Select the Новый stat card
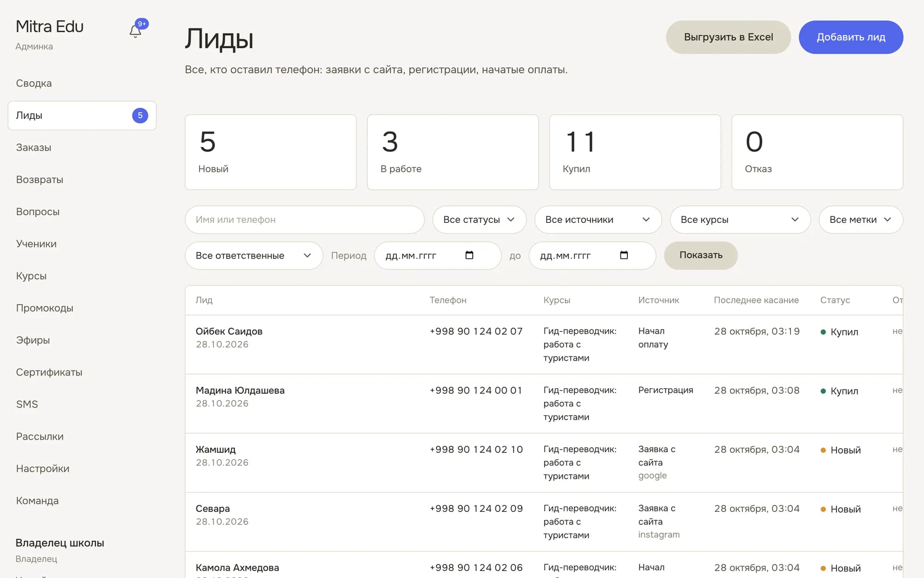Image resolution: width=924 pixels, height=578 pixels. (x=271, y=152)
